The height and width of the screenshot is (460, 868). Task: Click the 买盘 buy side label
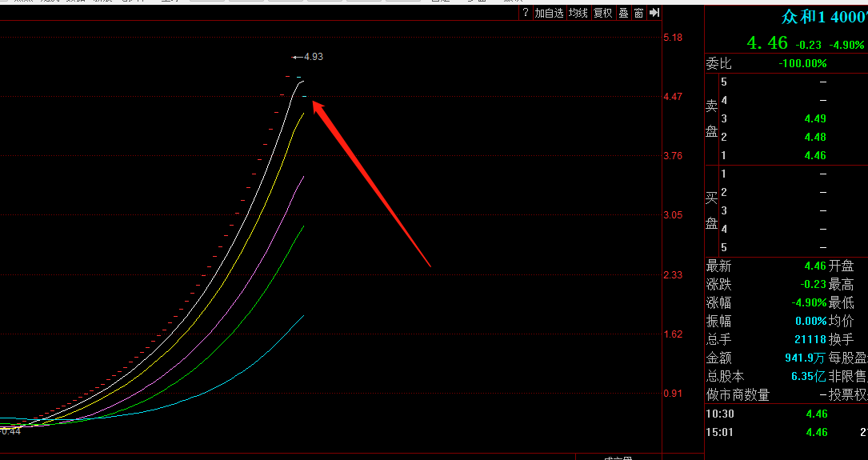point(711,211)
